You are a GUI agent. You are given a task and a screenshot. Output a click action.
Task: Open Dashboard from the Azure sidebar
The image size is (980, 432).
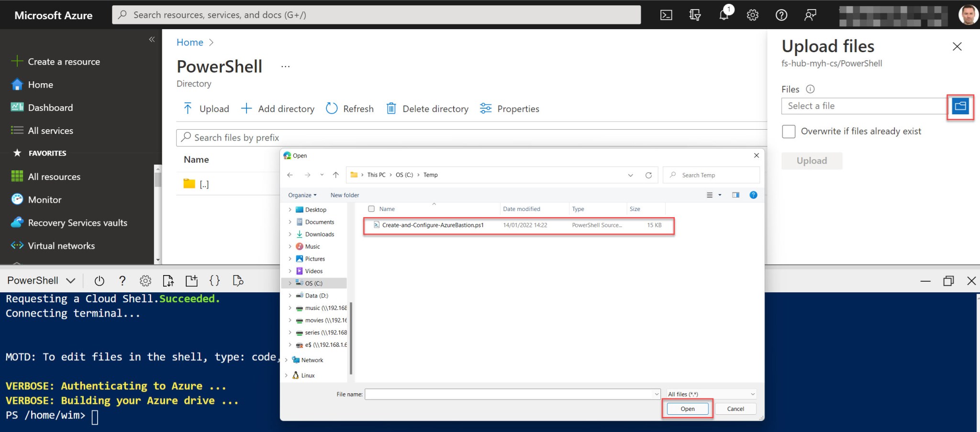point(50,108)
